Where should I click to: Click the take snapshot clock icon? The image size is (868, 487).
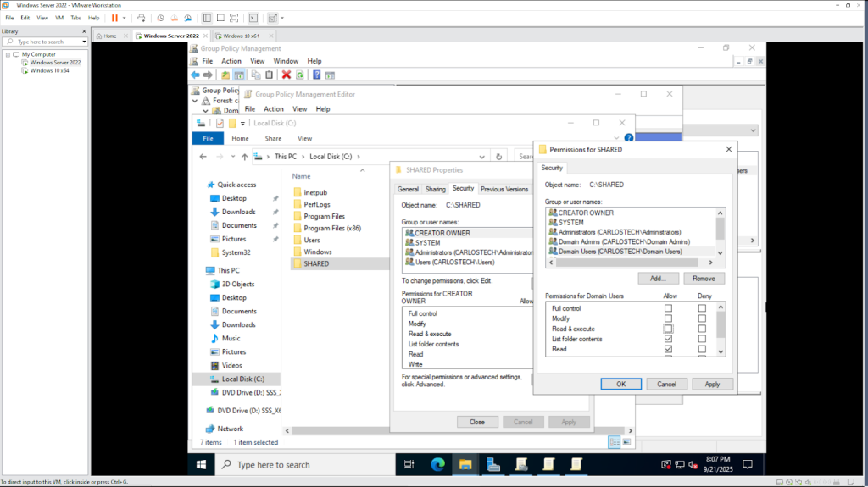(160, 18)
